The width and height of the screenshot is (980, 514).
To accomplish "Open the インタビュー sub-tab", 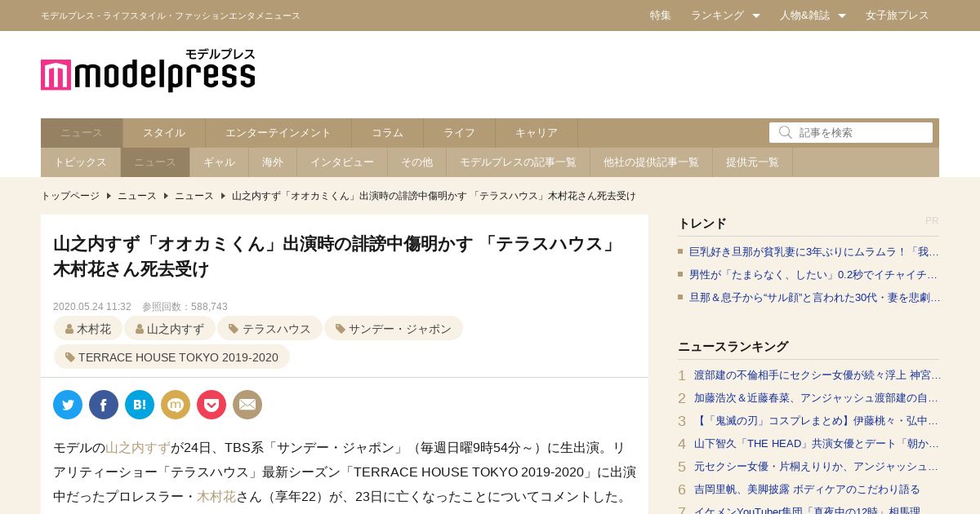I will click(342, 162).
